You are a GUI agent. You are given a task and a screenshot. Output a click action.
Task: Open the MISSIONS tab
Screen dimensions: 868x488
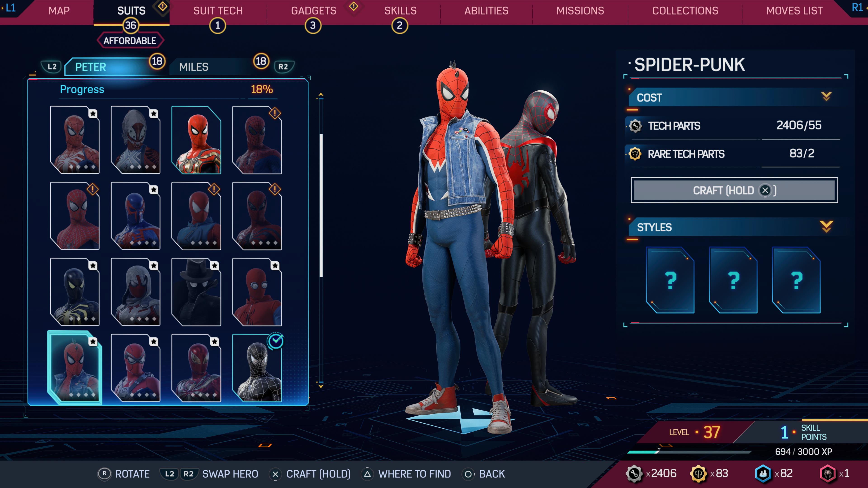580,11
